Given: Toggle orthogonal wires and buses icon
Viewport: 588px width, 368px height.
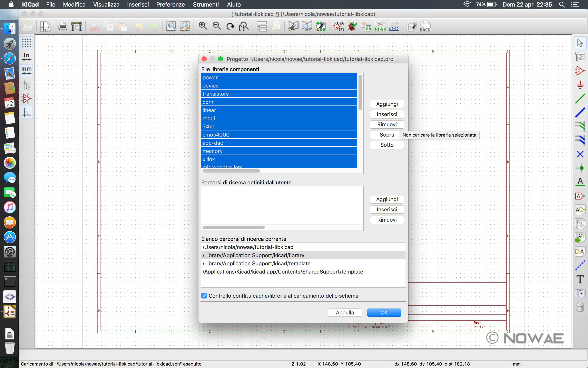Looking at the screenshot, I should coord(27,113).
